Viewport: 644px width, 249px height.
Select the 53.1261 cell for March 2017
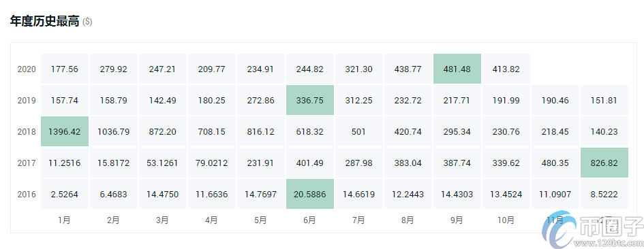tap(163, 163)
